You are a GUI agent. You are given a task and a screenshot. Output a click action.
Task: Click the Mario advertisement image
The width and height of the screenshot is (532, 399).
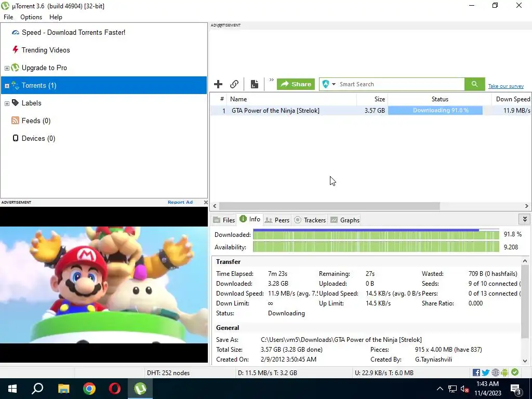[x=104, y=285]
